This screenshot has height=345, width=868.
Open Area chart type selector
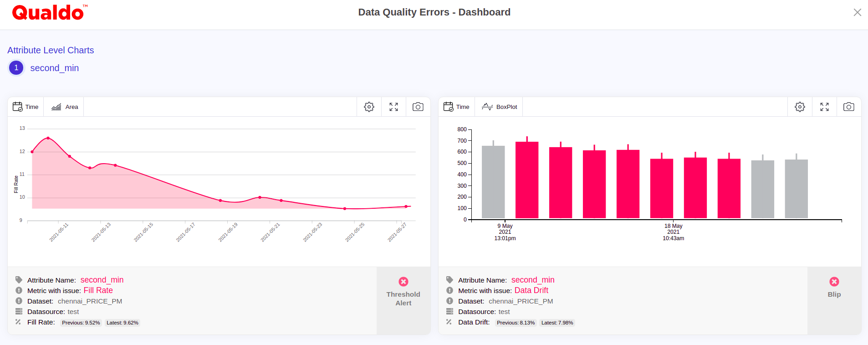64,107
